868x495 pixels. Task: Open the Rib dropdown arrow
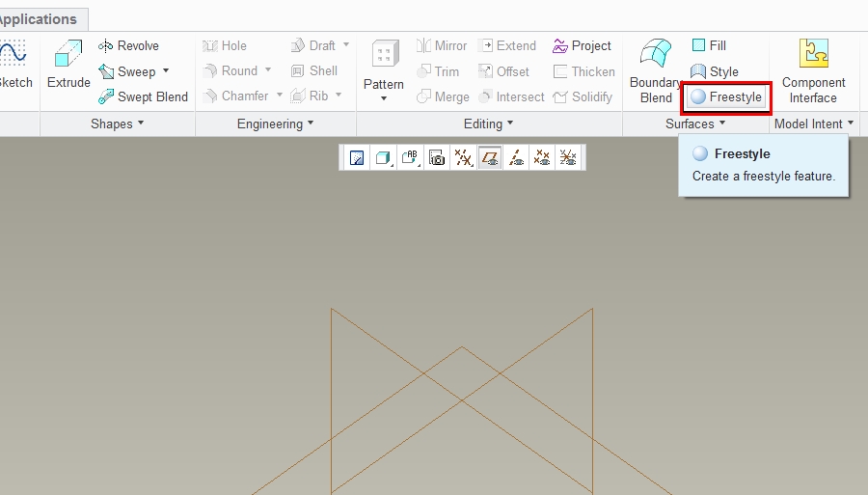[x=339, y=95]
